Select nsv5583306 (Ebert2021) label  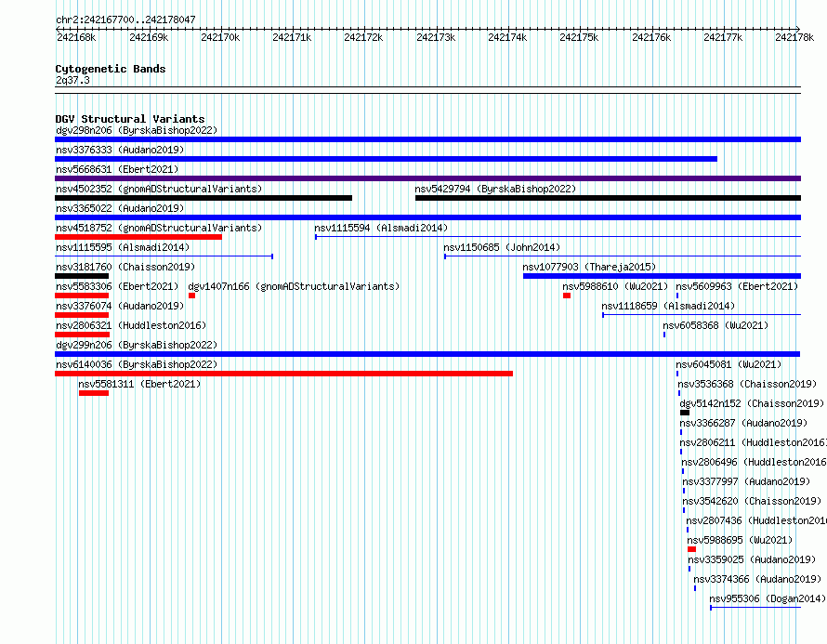click(117, 286)
